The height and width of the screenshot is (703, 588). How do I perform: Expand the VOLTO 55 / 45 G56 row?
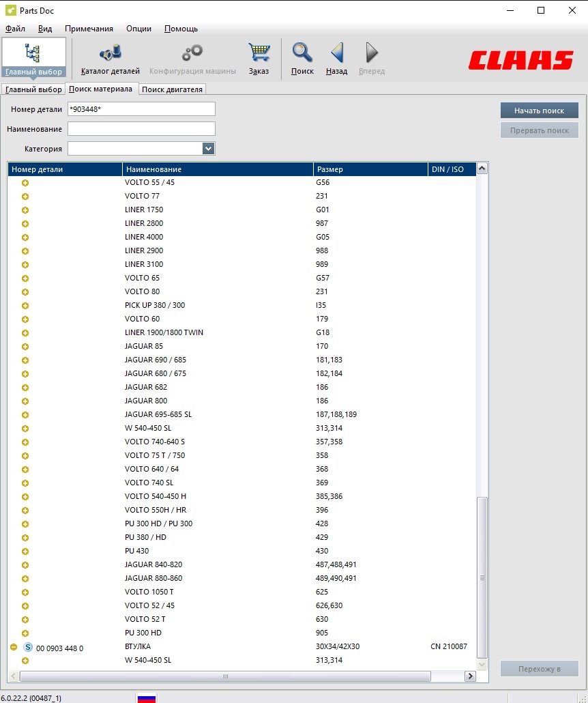(25, 183)
